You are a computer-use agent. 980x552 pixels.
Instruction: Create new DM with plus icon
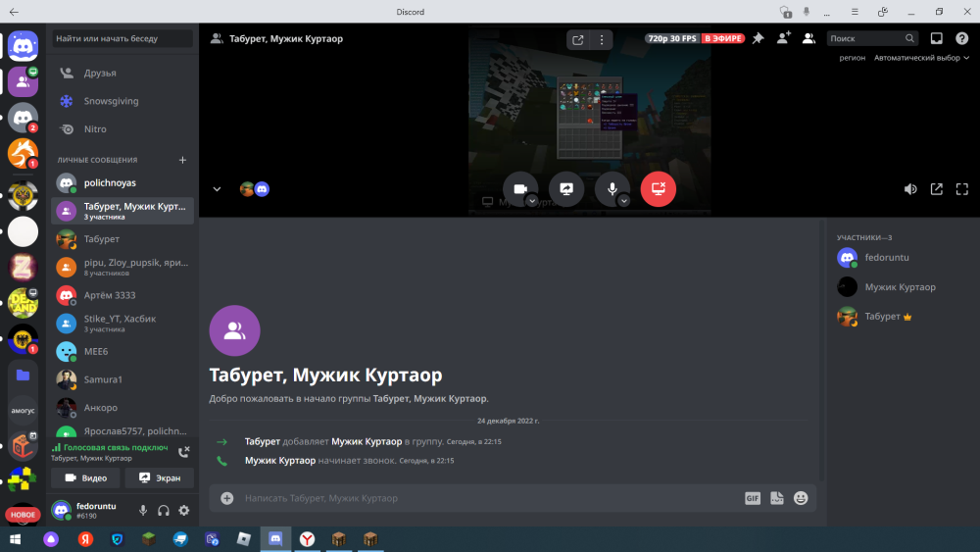[182, 160]
